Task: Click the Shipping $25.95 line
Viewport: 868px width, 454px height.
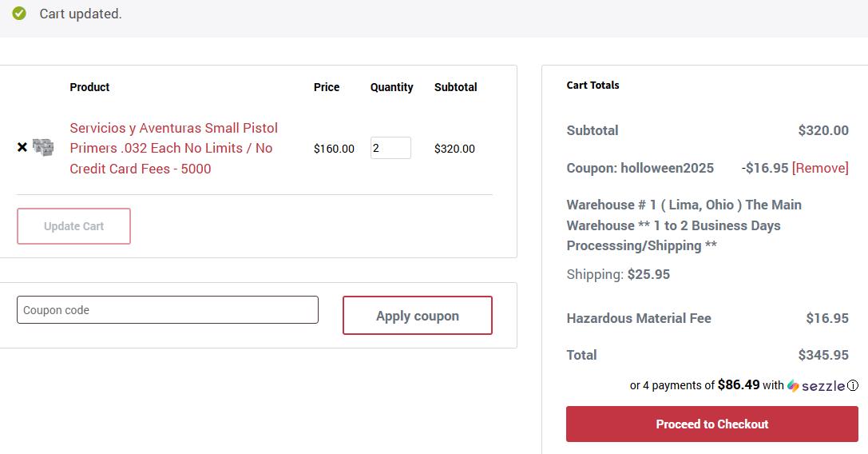Action: pyautogui.click(x=618, y=274)
